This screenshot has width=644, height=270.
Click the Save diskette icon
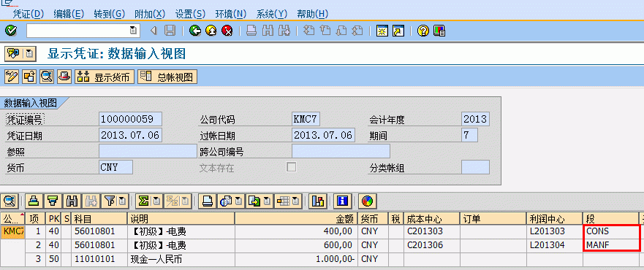point(170,31)
